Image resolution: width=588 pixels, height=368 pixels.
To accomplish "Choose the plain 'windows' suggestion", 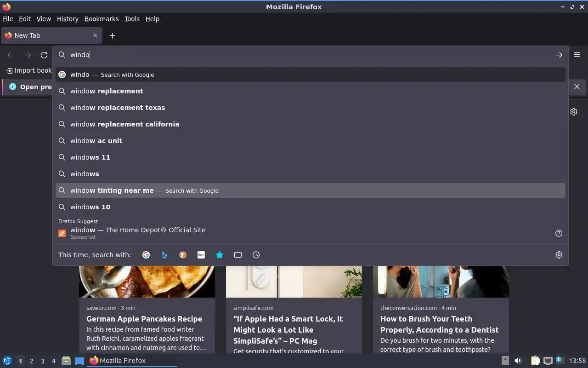I will pyautogui.click(x=311, y=174).
